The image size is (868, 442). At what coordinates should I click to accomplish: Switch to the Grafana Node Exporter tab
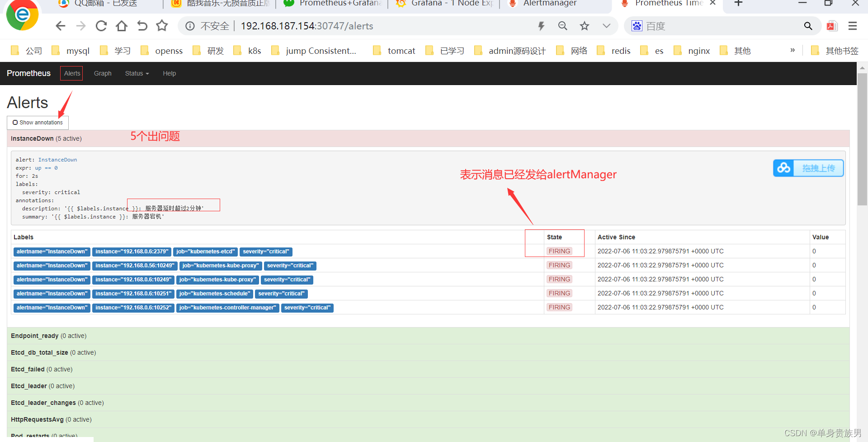(444, 4)
